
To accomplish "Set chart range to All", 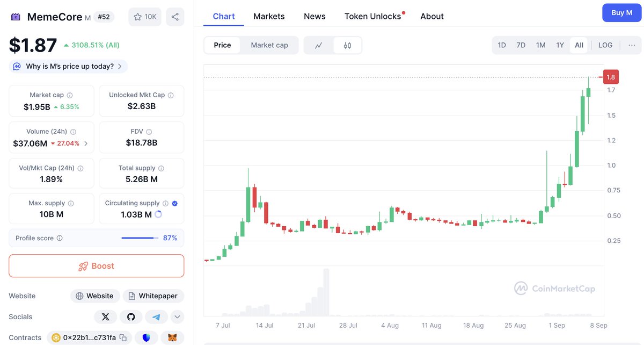I will tap(579, 45).
